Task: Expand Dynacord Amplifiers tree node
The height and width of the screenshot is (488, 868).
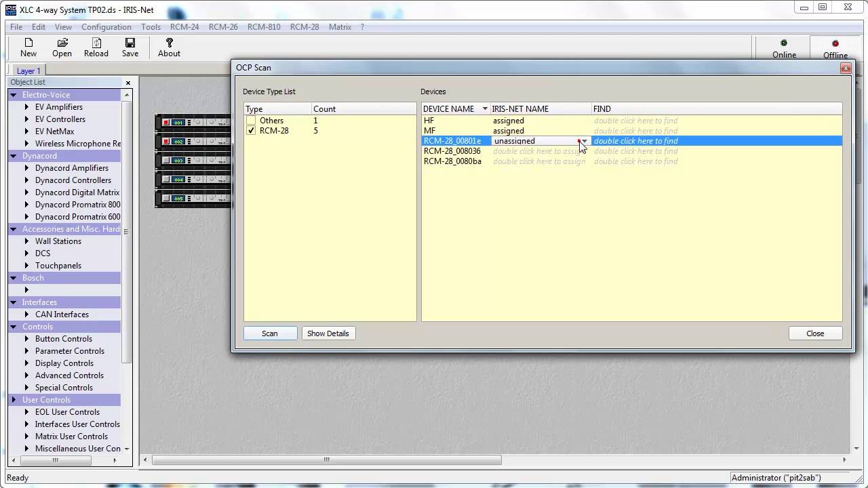Action: click(26, 168)
